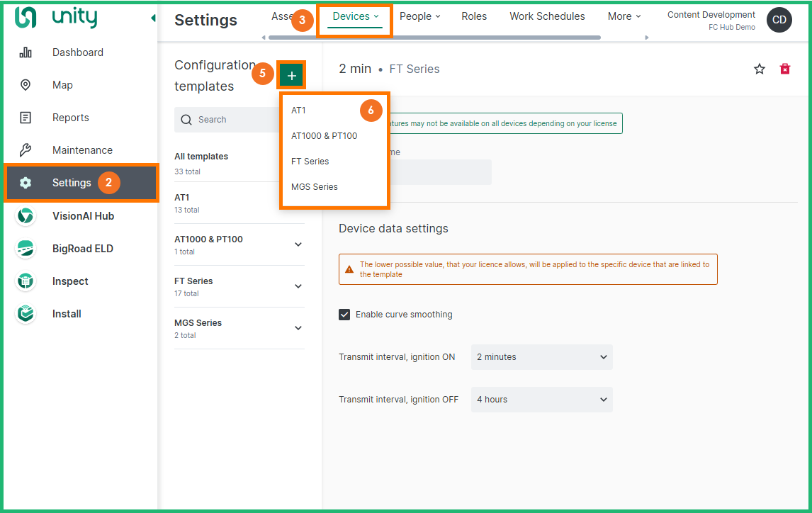
Task: Switch to the Work Schedules tab
Action: (547, 16)
